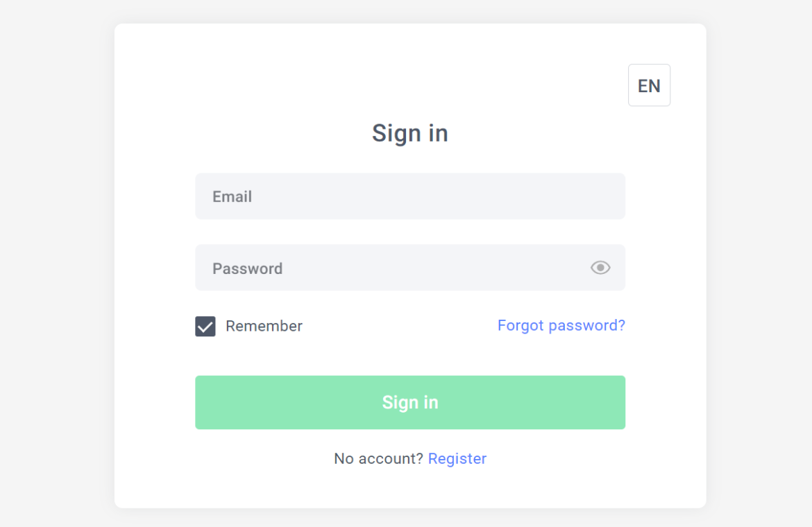812x527 pixels.
Task: Uncheck the checked Remember me box
Action: coord(205,327)
